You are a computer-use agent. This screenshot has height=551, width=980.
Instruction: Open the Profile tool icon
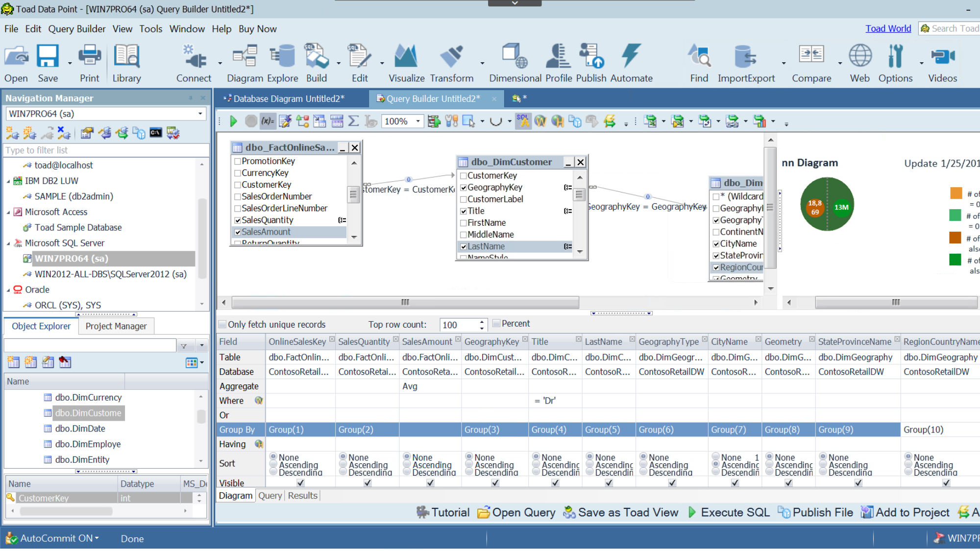point(559,56)
